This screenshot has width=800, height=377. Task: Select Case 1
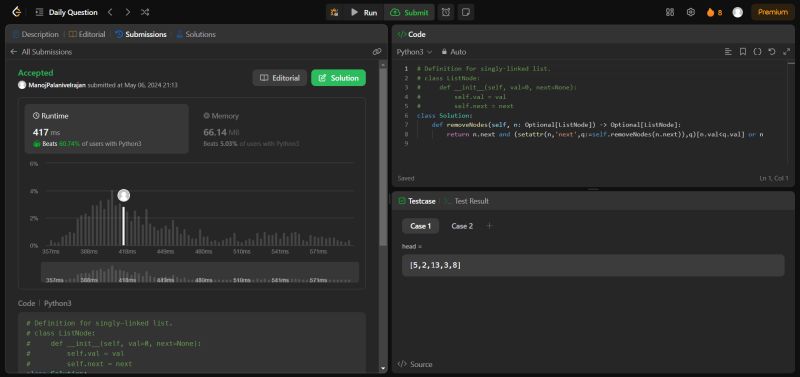420,226
